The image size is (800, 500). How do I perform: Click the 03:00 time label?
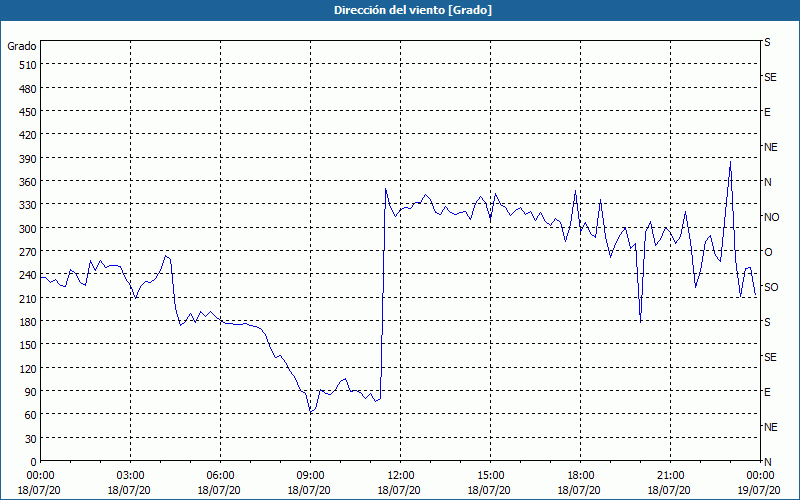[130, 476]
